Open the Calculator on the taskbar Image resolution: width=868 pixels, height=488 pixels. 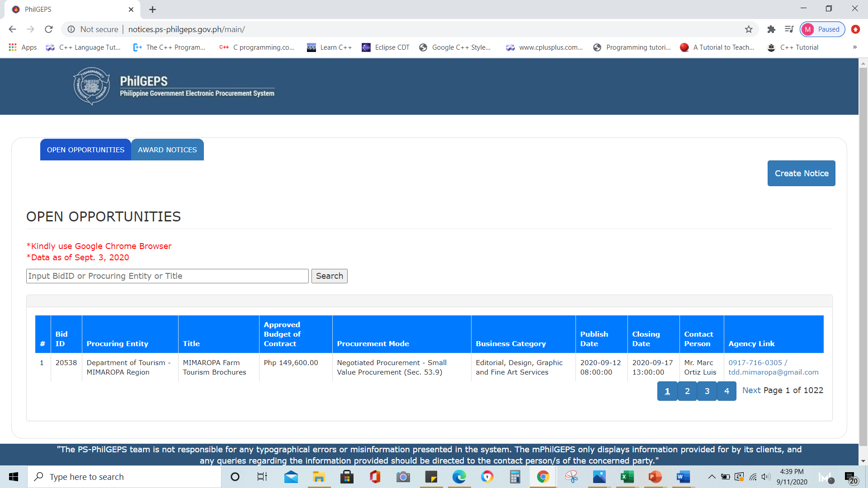coord(515,477)
